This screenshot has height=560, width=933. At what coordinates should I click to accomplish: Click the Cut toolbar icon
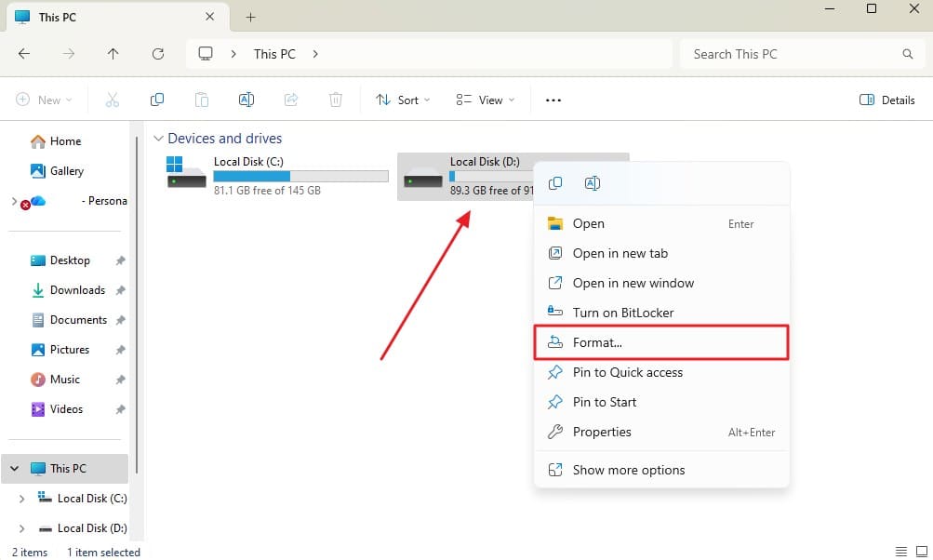click(x=112, y=100)
